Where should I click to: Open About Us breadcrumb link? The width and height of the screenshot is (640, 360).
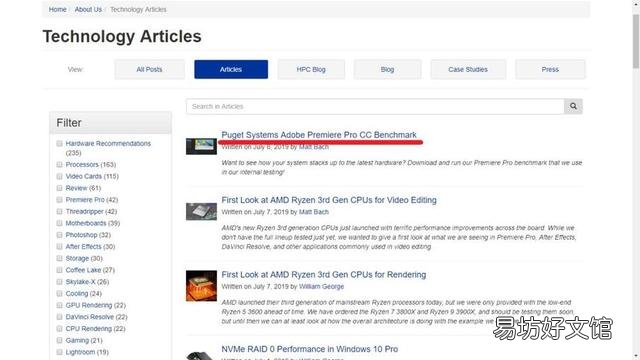point(88,9)
